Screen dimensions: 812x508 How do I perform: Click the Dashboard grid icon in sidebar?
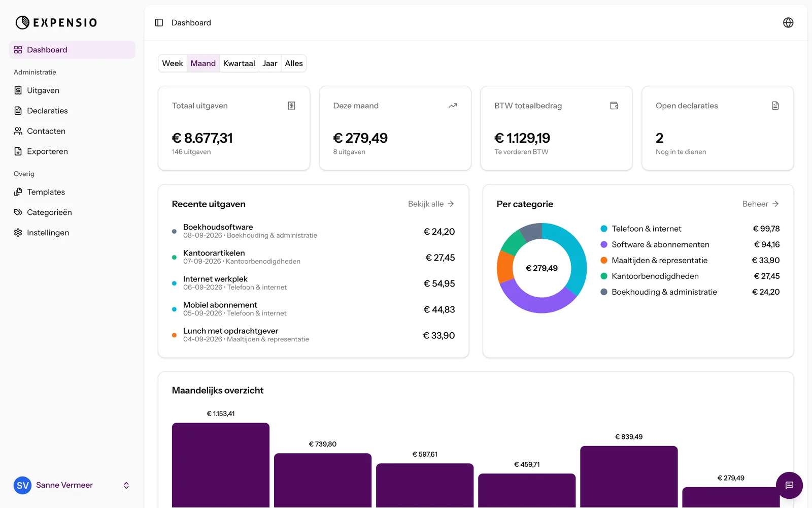pos(18,50)
